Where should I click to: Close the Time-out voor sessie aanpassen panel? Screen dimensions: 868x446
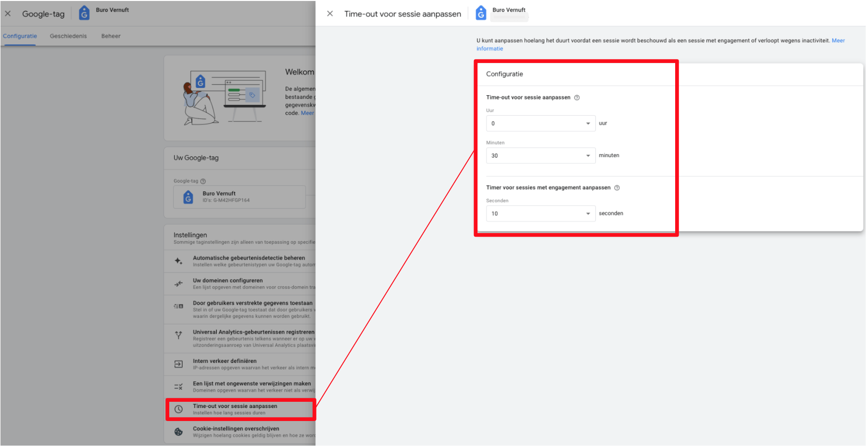tap(330, 13)
